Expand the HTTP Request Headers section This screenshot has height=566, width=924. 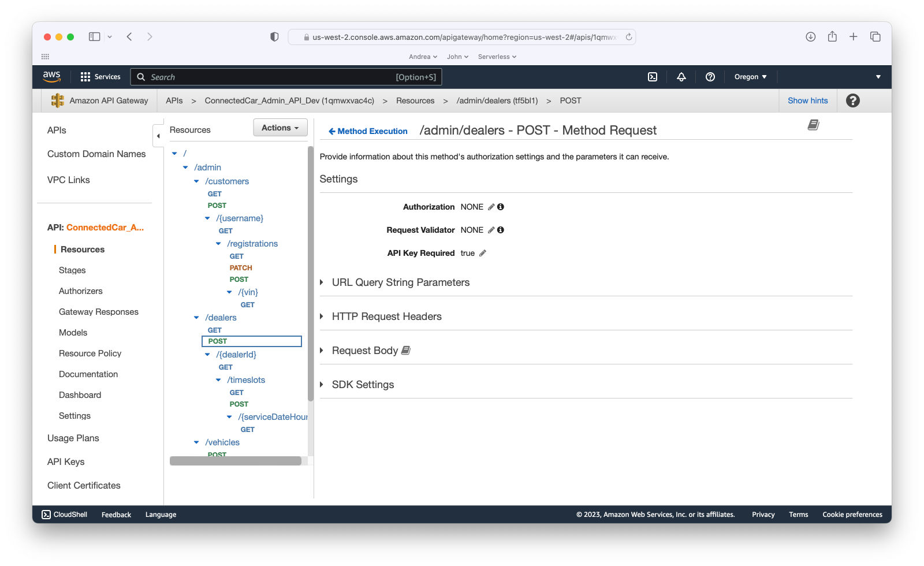(381, 316)
